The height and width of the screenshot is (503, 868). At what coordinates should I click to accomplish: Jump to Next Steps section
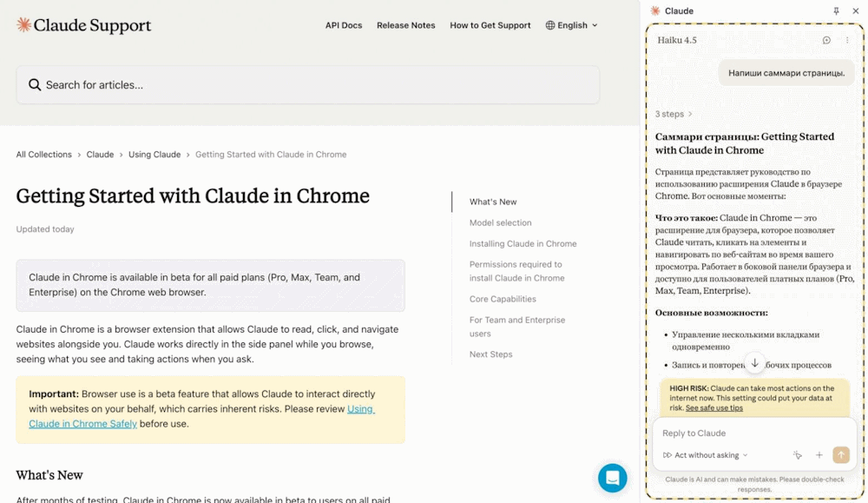[491, 354]
